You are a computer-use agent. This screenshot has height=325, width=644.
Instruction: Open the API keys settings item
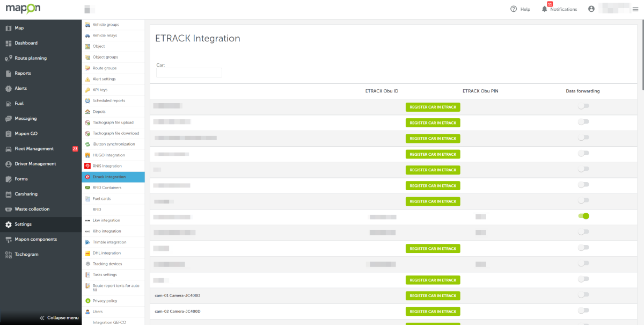(x=100, y=90)
